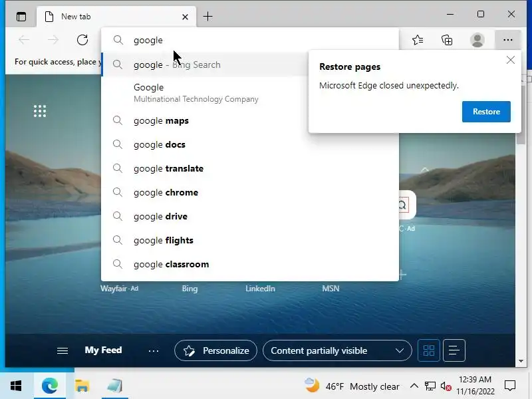Viewport: 532px width, 399px height.
Task: Close the New tab tab
Action: [185, 17]
